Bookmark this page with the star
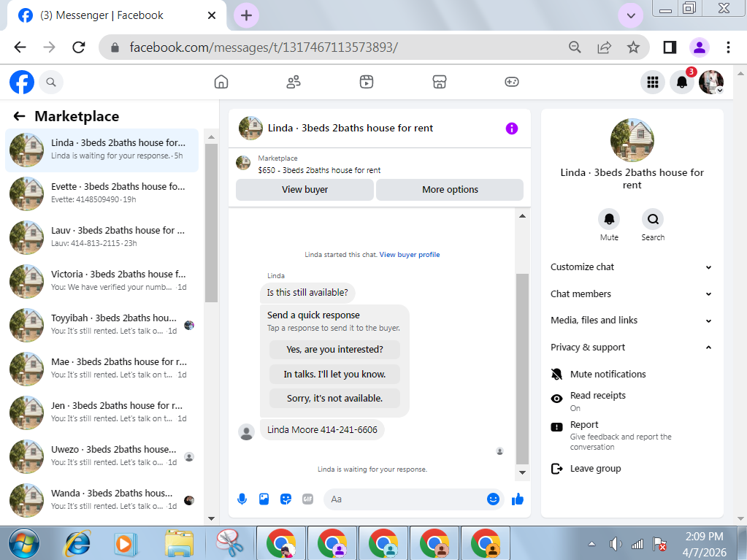Image resolution: width=747 pixels, height=560 pixels. (x=633, y=47)
